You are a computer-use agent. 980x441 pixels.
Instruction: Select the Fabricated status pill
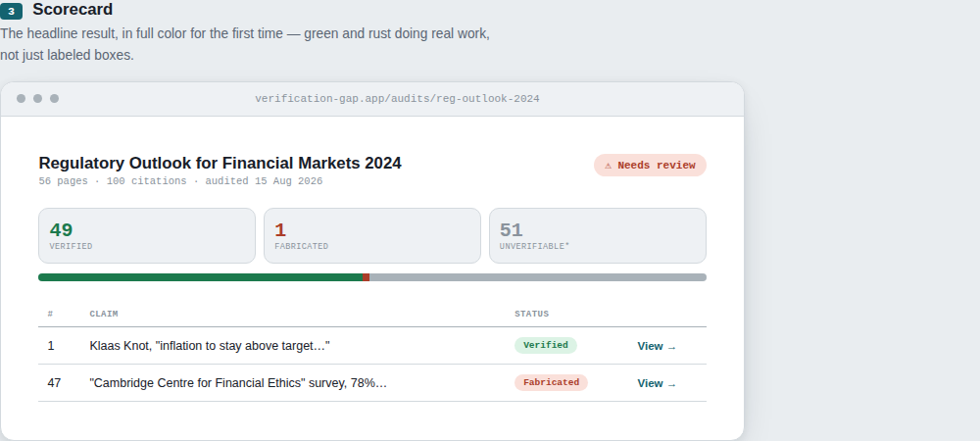pyautogui.click(x=551, y=383)
